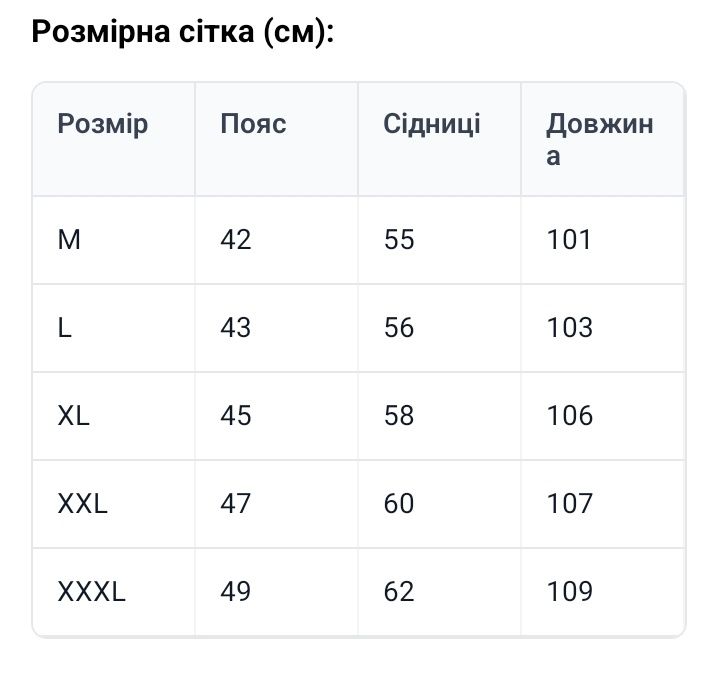Click the size L row label
The width and height of the screenshot is (719, 699).
point(65,328)
